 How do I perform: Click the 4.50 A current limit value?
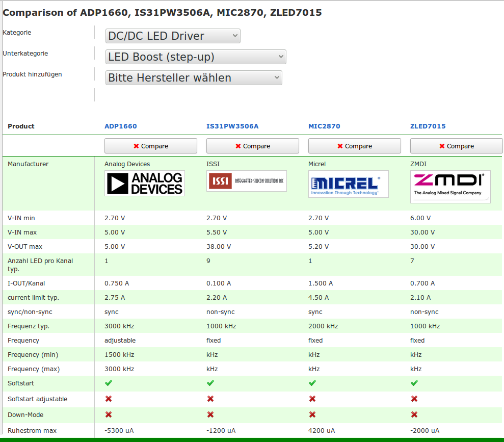coord(319,298)
